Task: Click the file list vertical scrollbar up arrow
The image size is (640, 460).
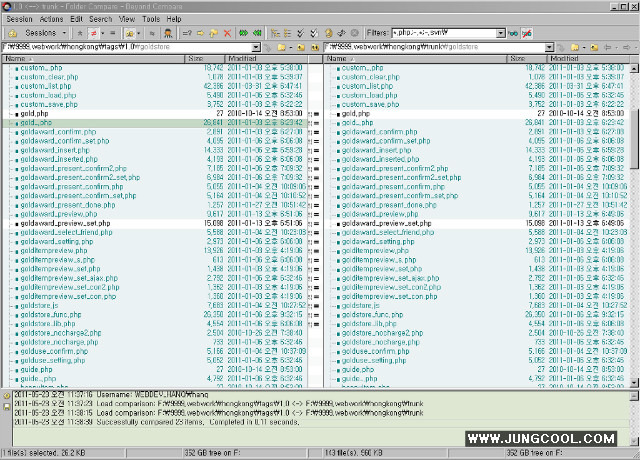Action: point(634,69)
